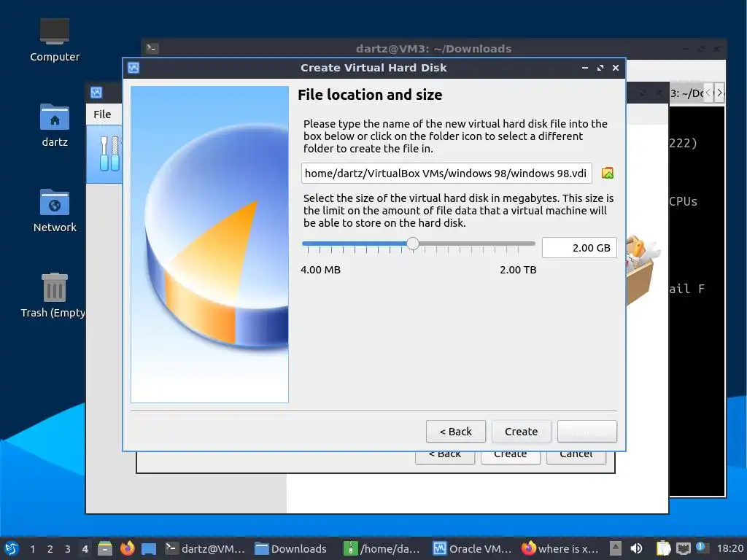Viewport: 747px width, 560px height.
Task: Click the eject removable media tray icon
Action: (x=616, y=548)
